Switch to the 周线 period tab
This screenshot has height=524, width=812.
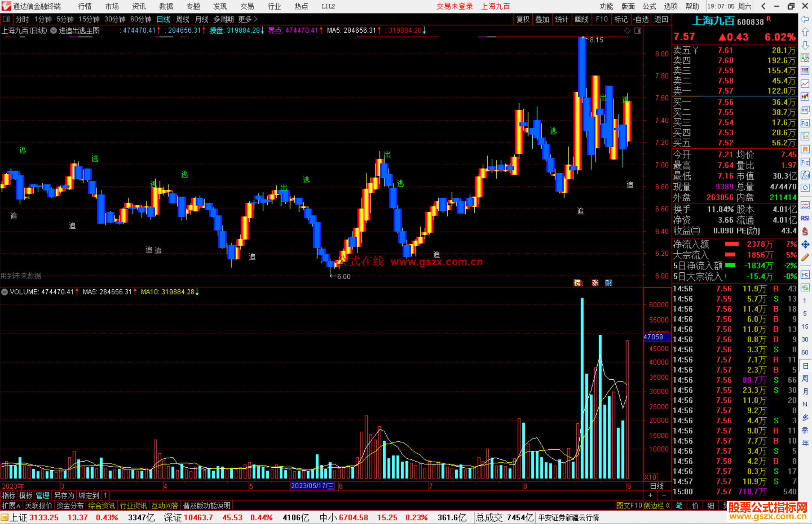coord(183,19)
